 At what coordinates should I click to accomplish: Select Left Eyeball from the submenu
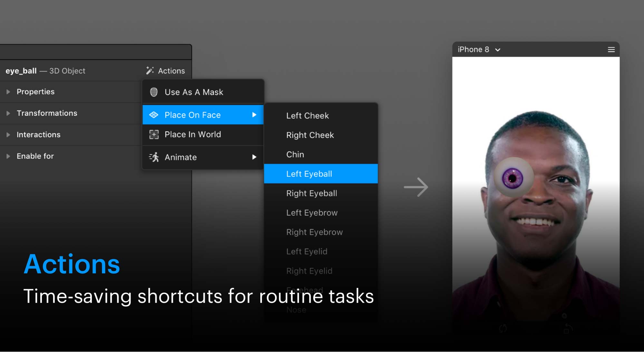point(309,174)
